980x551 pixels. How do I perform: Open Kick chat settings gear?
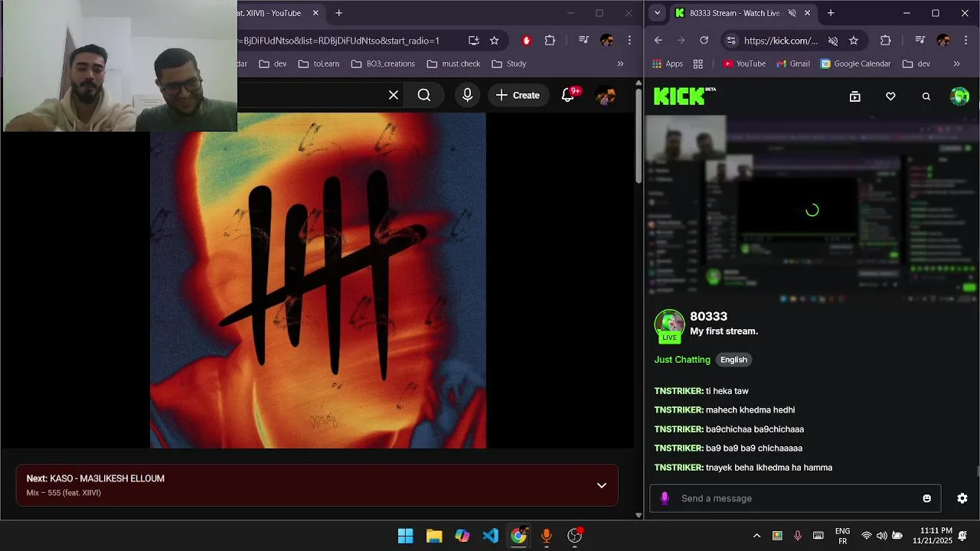(x=962, y=498)
